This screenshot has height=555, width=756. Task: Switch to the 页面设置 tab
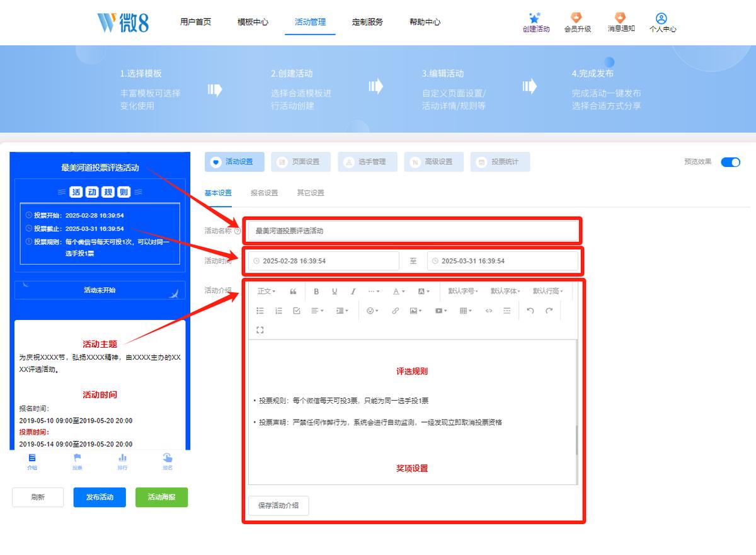point(301,162)
